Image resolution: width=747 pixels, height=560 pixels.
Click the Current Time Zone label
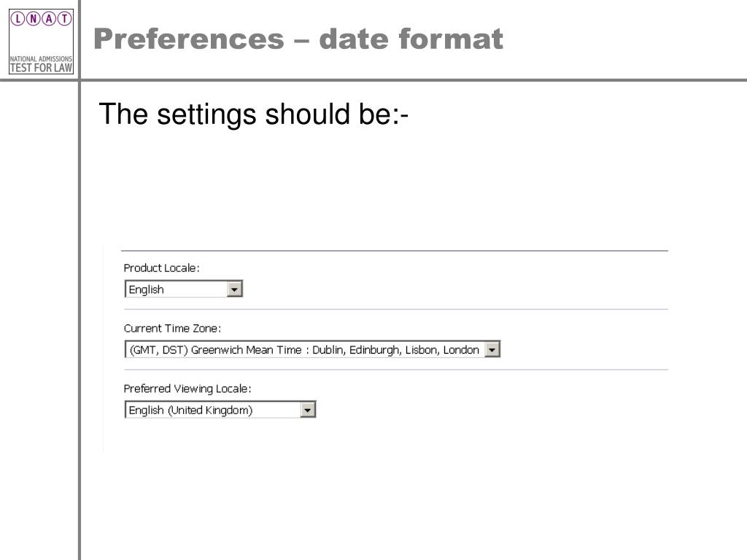point(172,329)
